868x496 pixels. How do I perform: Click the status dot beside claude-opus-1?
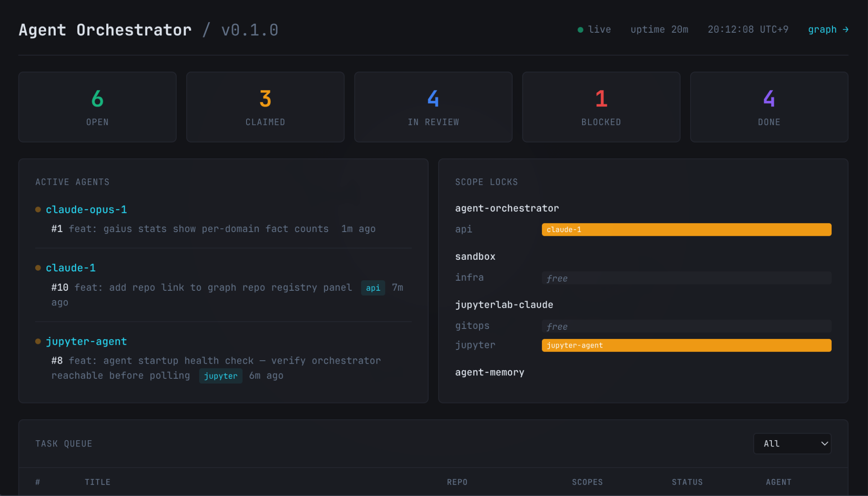click(x=38, y=209)
